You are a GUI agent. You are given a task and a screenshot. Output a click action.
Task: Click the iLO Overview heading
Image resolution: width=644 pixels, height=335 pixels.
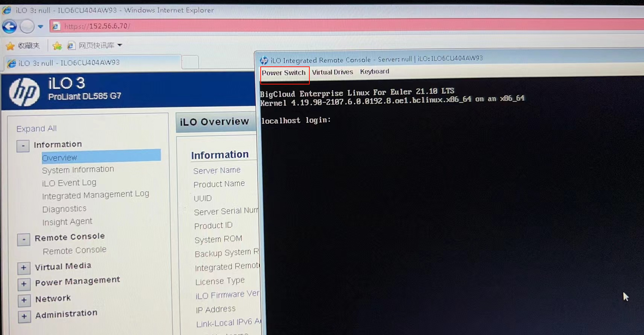(214, 122)
